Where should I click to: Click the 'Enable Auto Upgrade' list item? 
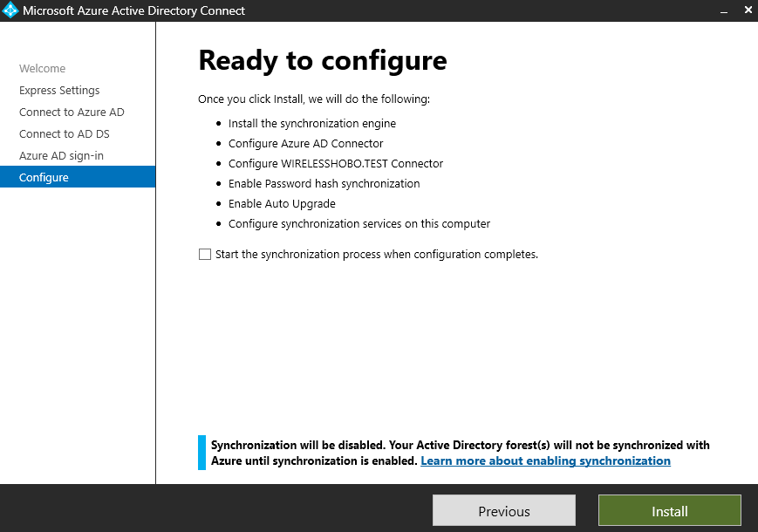(x=282, y=204)
